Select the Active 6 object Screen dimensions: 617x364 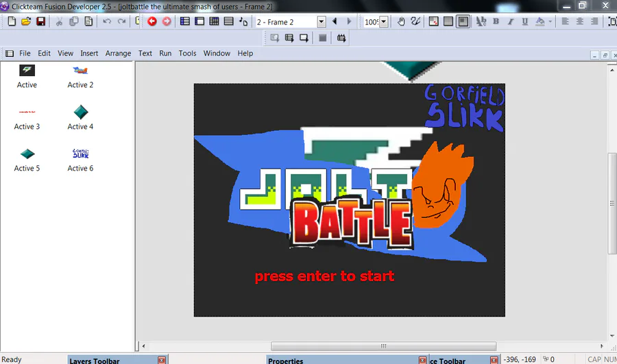click(x=80, y=154)
